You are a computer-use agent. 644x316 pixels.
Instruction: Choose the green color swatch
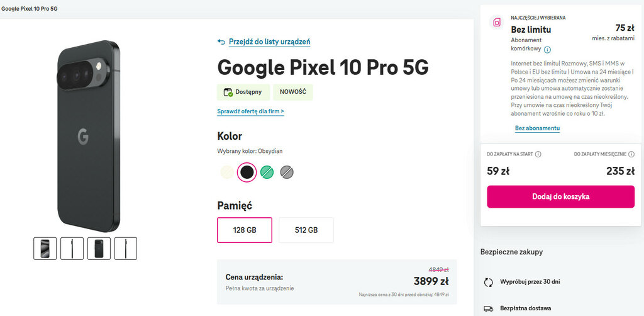[267, 172]
